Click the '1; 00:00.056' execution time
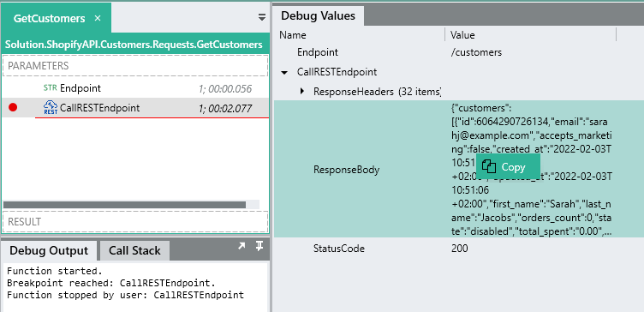Screen dimensions: 644x312 pyautogui.click(x=225, y=88)
